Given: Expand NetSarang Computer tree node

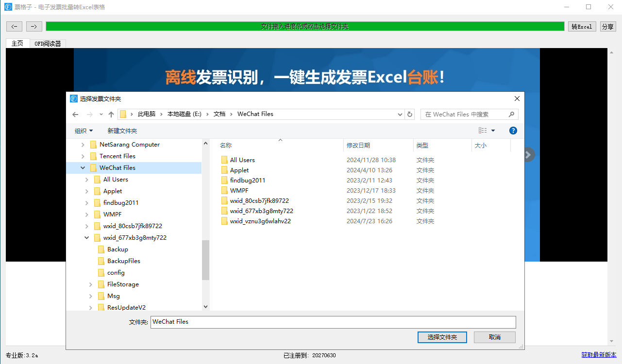Looking at the screenshot, I should pyautogui.click(x=83, y=145).
